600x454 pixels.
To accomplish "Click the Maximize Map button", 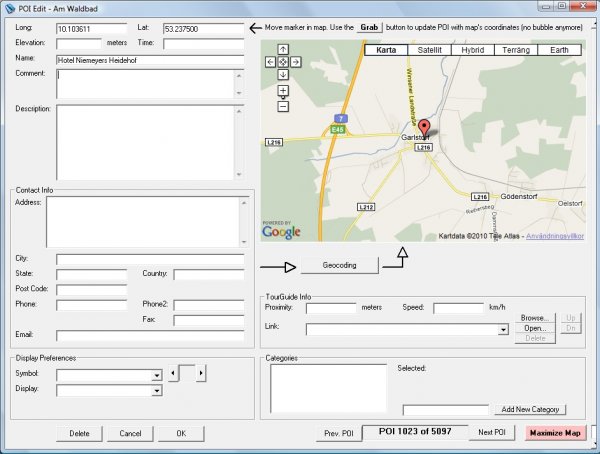I will pos(555,433).
